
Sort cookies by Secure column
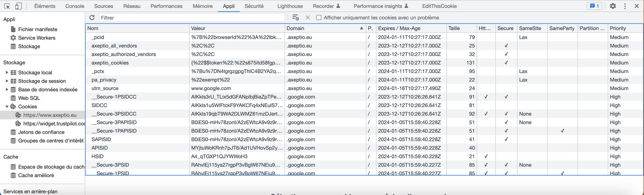pos(506,28)
